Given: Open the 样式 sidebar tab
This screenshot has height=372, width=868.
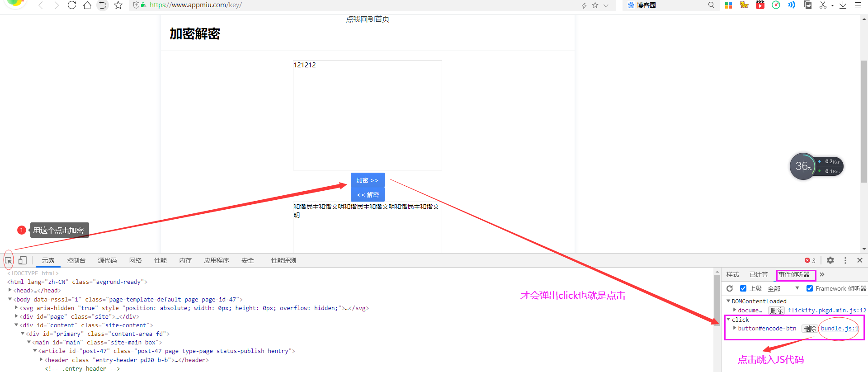Looking at the screenshot, I should [732, 274].
